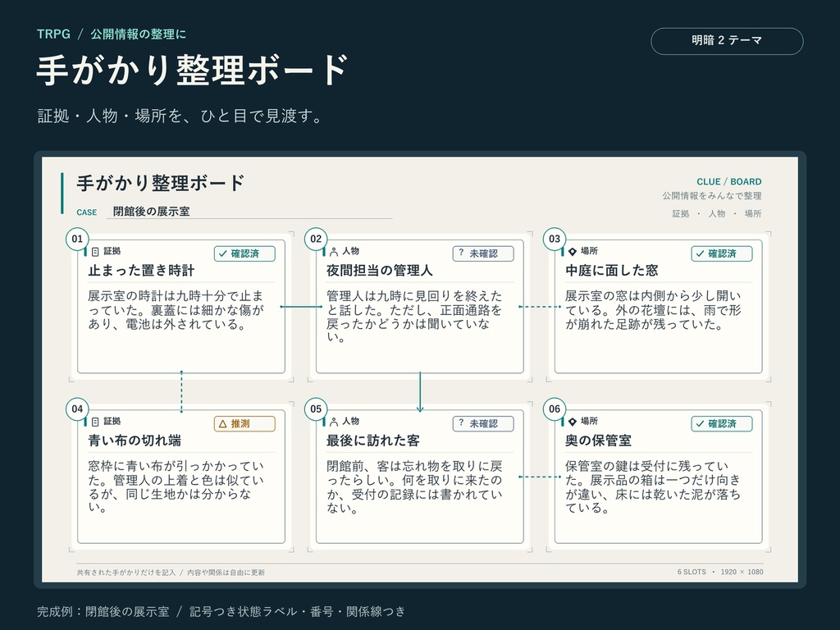Click the 01 card body text about 展示室の時計
The width and height of the screenshot is (840, 630).
(176, 310)
